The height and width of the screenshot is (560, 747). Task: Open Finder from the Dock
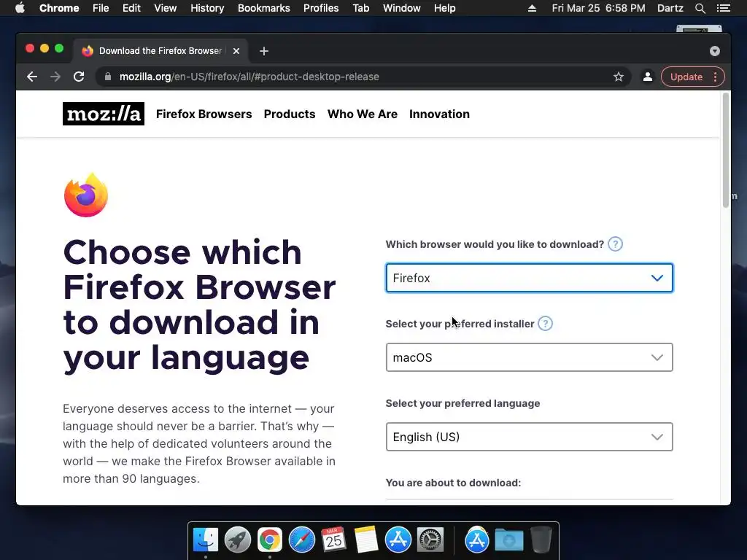(206, 540)
